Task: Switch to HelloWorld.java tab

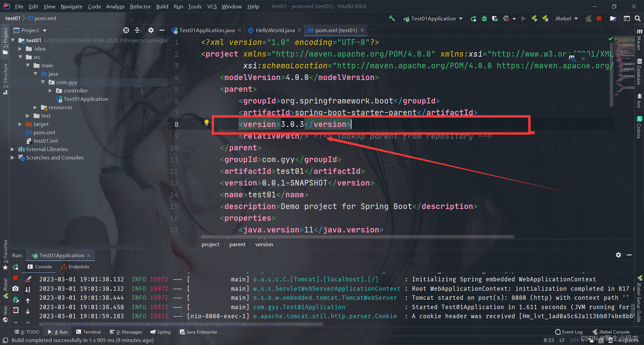Action: (275, 30)
